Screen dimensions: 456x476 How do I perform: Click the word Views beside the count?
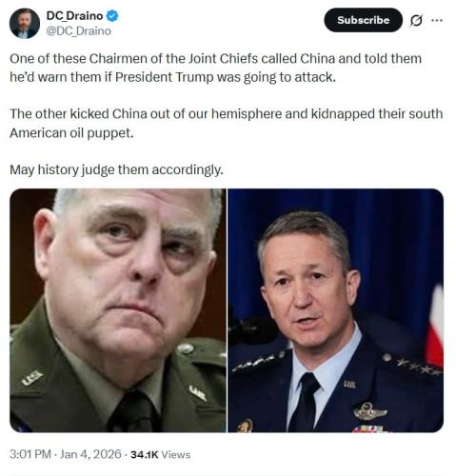point(176,454)
